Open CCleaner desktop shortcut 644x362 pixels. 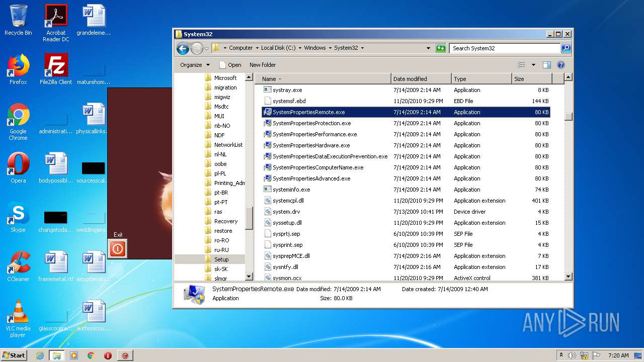pyautogui.click(x=18, y=266)
